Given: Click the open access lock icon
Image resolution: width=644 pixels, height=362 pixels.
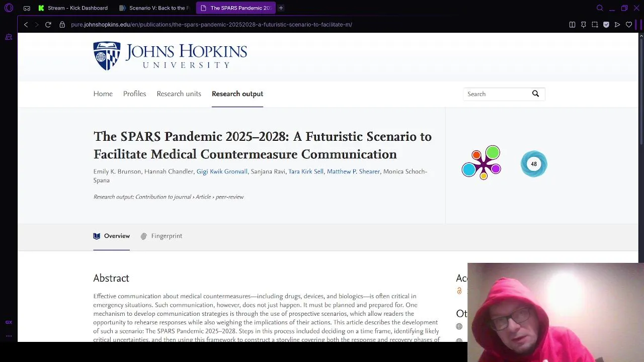Looking at the screenshot, I should (459, 291).
